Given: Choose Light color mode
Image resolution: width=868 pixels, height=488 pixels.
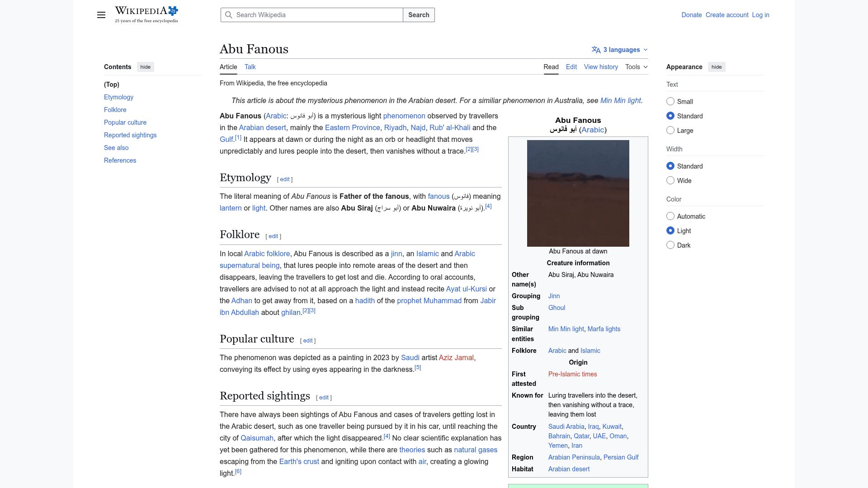Looking at the screenshot, I should click(670, 231).
